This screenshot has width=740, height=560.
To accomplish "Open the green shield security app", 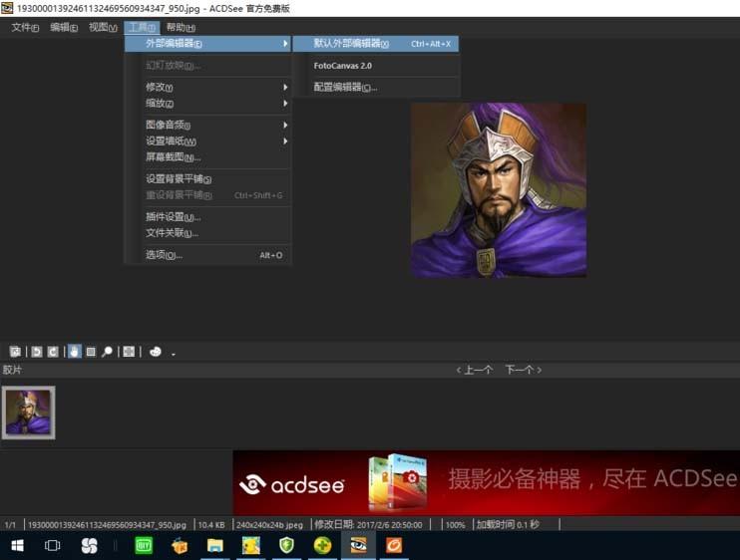I will (286, 546).
